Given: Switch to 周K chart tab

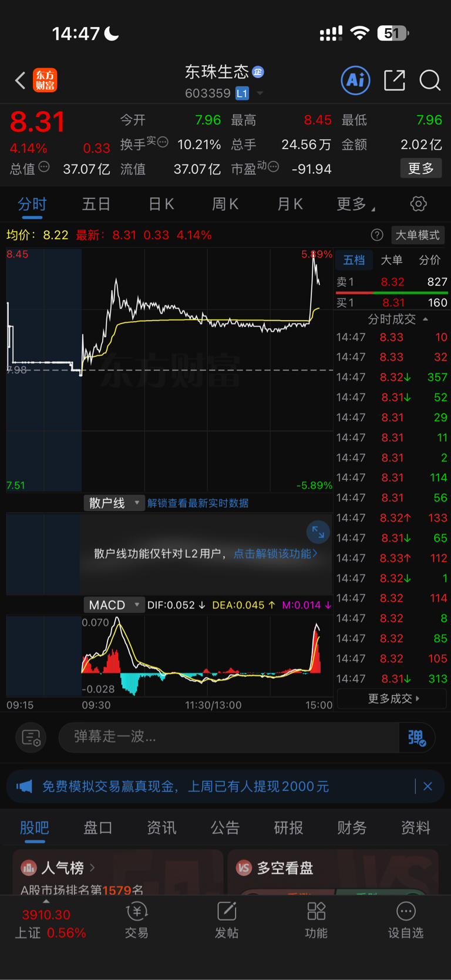Looking at the screenshot, I should (225, 204).
